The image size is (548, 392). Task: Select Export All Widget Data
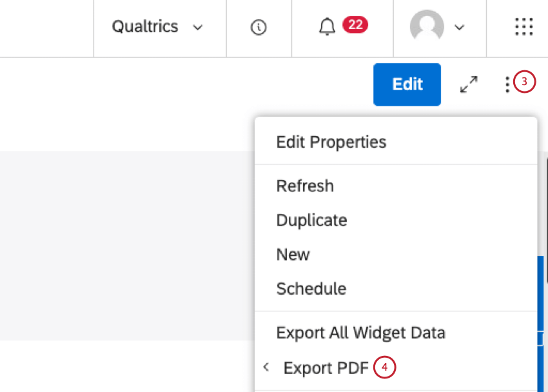pos(360,332)
